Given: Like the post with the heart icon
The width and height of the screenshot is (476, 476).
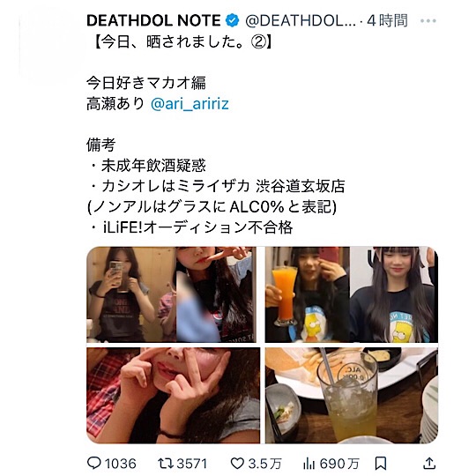Looking at the screenshot, I should tap(237, 464).
